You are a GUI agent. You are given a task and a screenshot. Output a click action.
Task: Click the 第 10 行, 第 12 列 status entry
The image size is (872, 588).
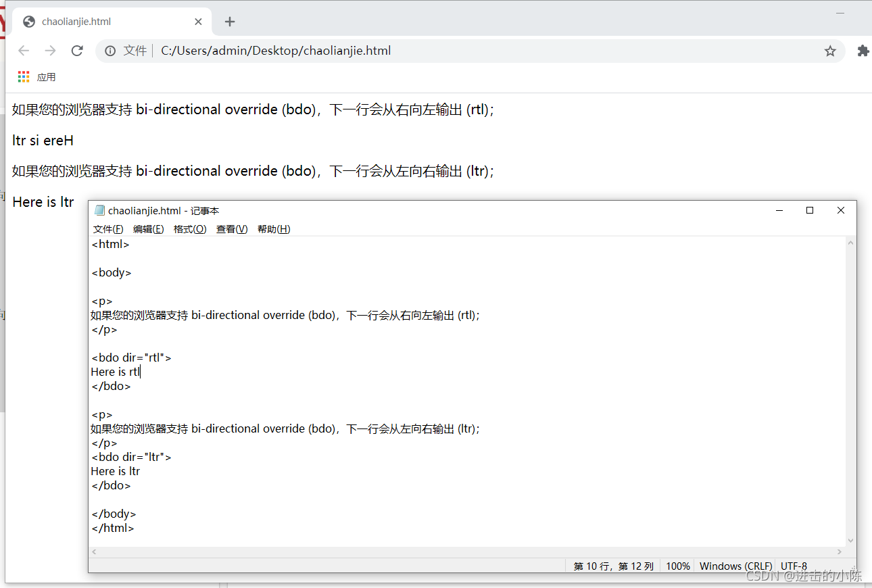[614, 566]
